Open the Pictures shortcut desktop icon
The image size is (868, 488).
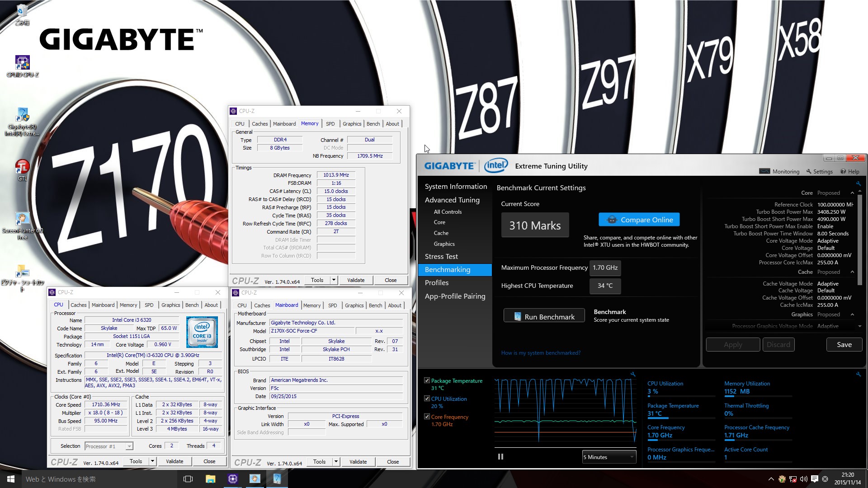[22, 278]
